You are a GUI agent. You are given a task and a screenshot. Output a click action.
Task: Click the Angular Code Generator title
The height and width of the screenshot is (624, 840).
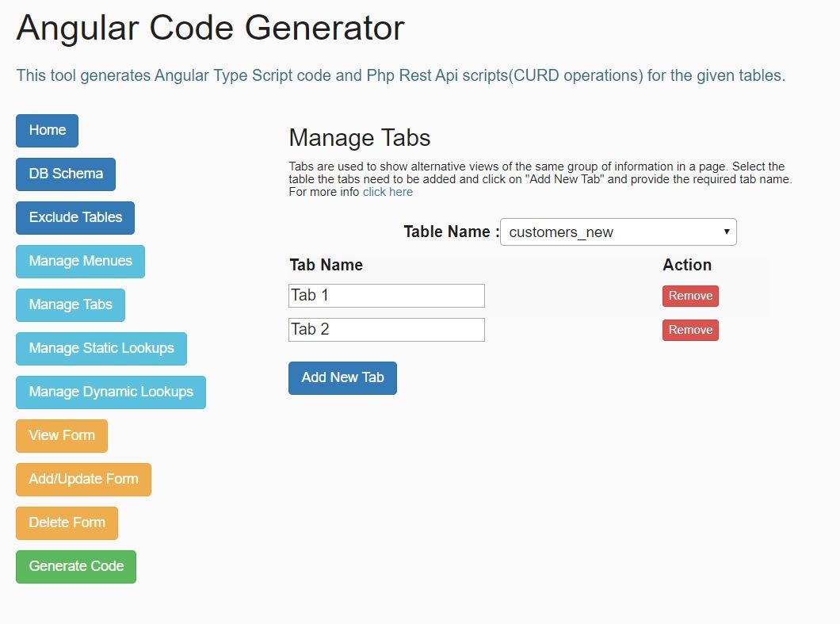point(210,29)
